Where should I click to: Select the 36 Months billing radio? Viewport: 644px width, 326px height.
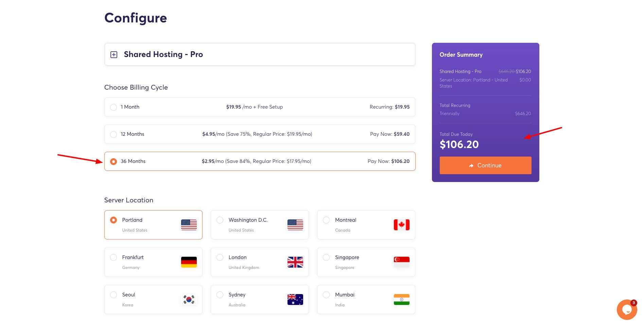click(x=114, y=162)
